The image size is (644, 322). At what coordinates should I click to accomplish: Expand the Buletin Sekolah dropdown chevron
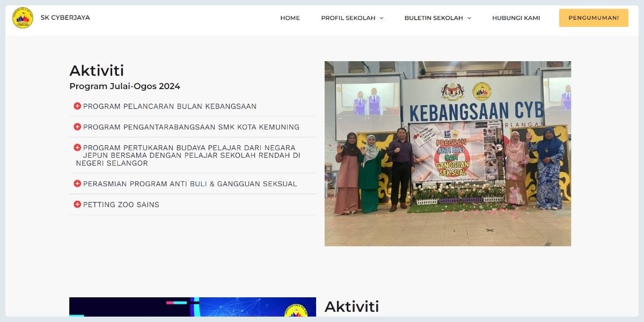pos(469,18)
